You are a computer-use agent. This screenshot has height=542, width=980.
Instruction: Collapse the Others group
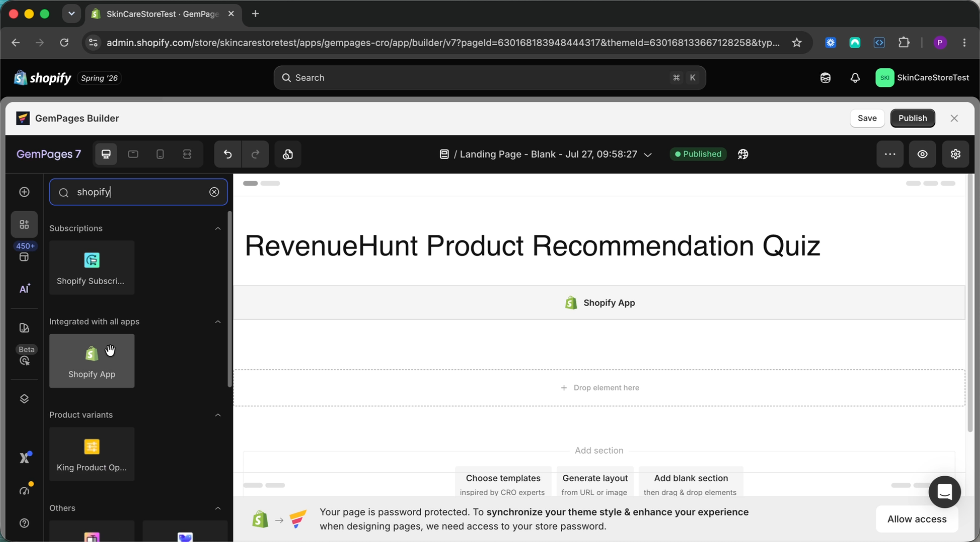tap(218, 508)
